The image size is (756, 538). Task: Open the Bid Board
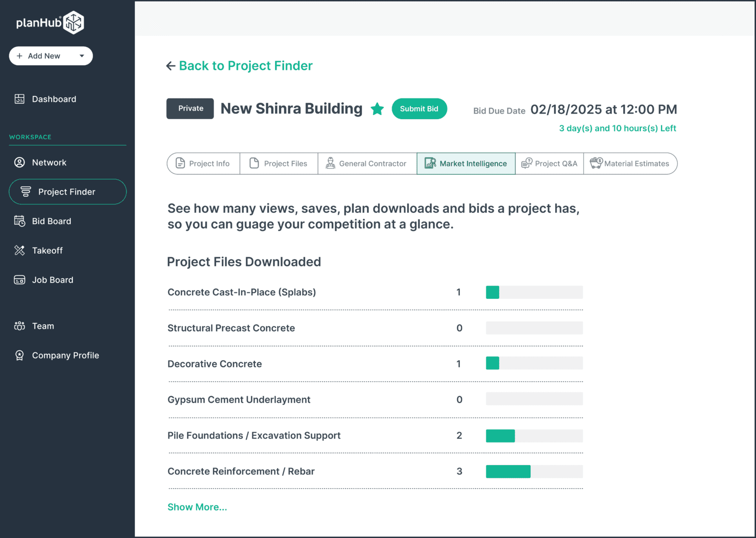point(51,221)
